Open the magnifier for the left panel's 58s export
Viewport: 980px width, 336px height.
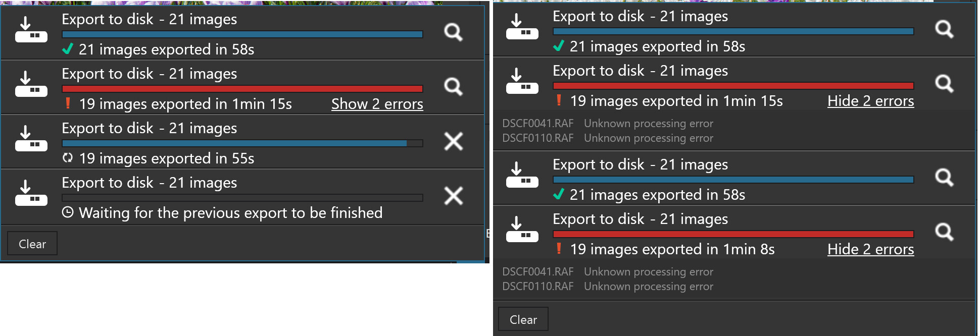(x=453, y=32)
